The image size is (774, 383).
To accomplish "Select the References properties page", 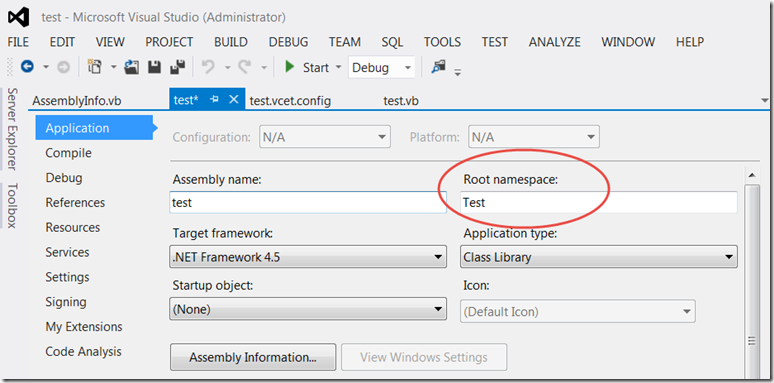I will (x=75, y=202).
